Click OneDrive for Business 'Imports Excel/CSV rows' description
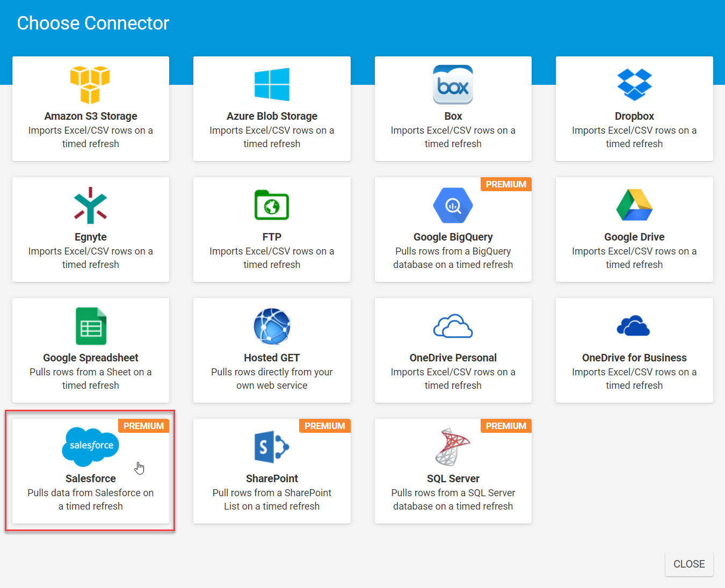Image resolution: width=725 pixels, height=588 pixels. tap(634, 379)
